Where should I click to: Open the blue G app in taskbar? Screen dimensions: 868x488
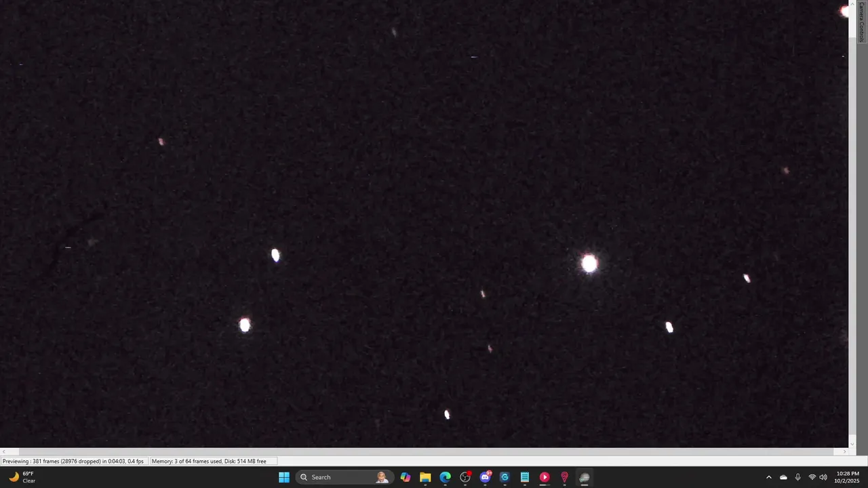(x=505, y=477)
